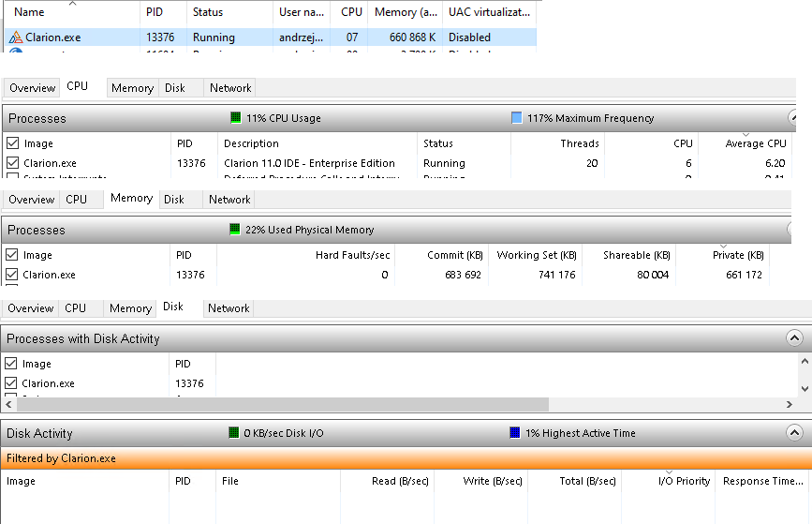Click the horizontal scrollbar under the disk processes list
Viewport: 812px width, 524px height.
[281, 404]
